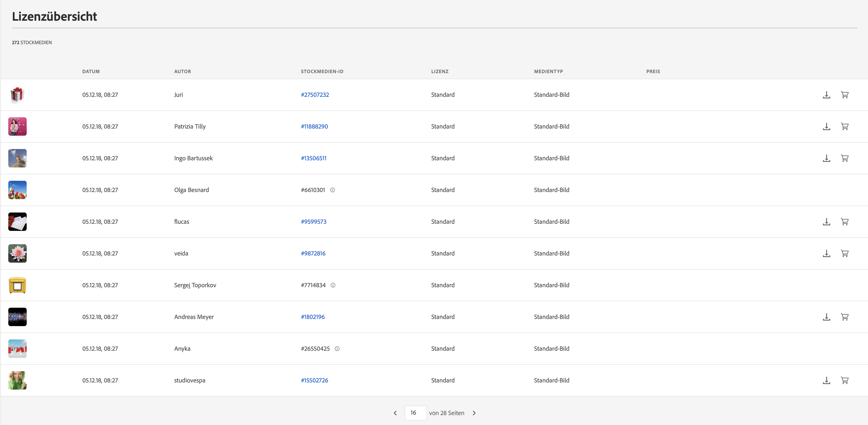Image resolution: width=868 pixels, height=425 pixels.
Task: Open stock media link #11888290
Action: [314, 126]
